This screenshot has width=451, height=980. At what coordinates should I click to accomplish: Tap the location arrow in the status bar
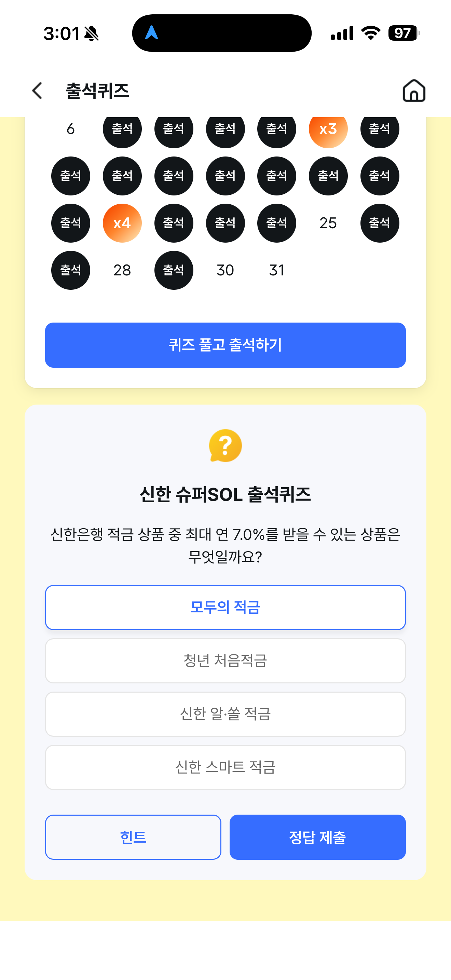click(151, 33)
